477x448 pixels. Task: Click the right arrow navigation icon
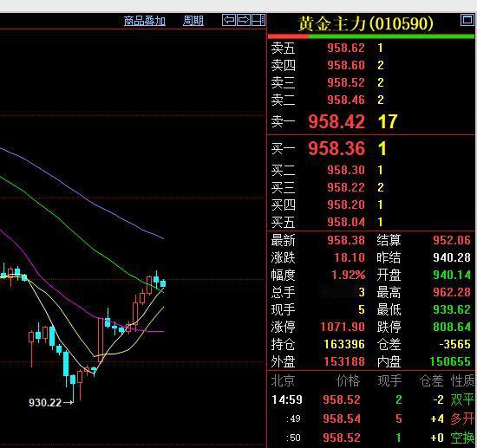pyautogui.click(x=244, y=21)
